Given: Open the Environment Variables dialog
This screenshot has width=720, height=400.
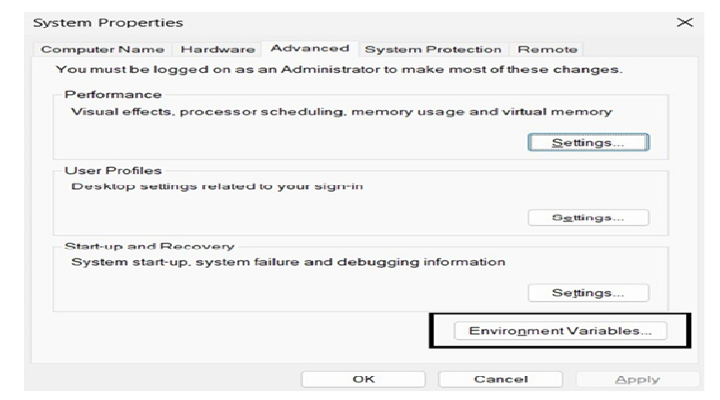Looking at the screenshot, I should [560, 330].
